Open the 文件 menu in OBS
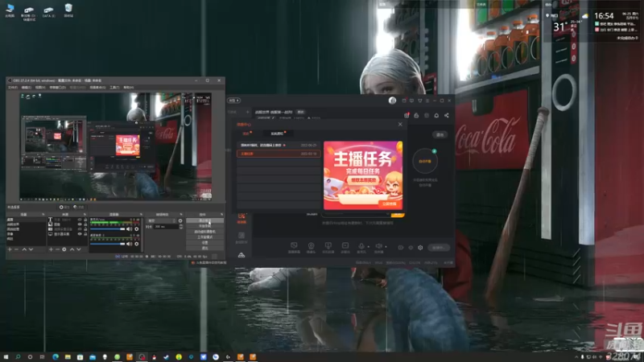The width and height of the screenshot is (644, 362). tap(12, 88)
